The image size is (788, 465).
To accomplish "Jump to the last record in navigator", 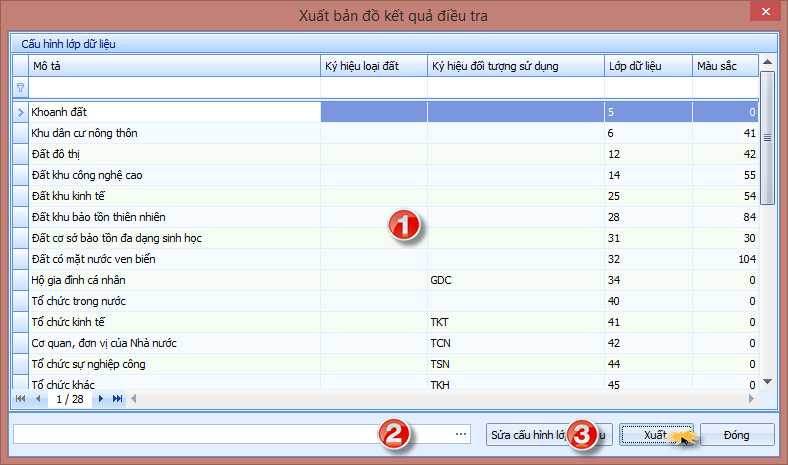I will (x=118, y=398).
